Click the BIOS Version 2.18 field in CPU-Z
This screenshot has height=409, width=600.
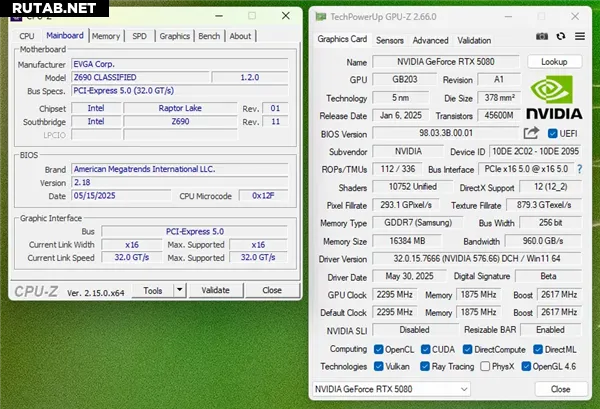tap(180, 183)
